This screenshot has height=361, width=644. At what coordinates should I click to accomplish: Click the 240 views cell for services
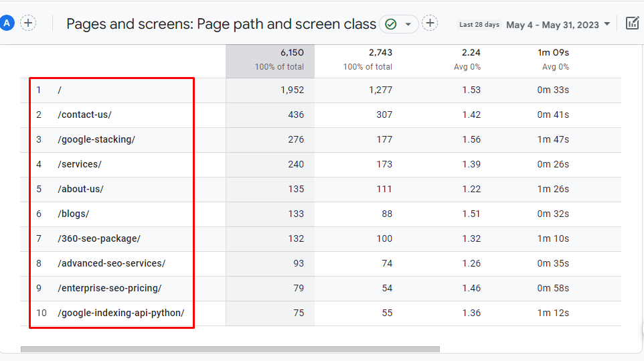click(x=296, y=164)
